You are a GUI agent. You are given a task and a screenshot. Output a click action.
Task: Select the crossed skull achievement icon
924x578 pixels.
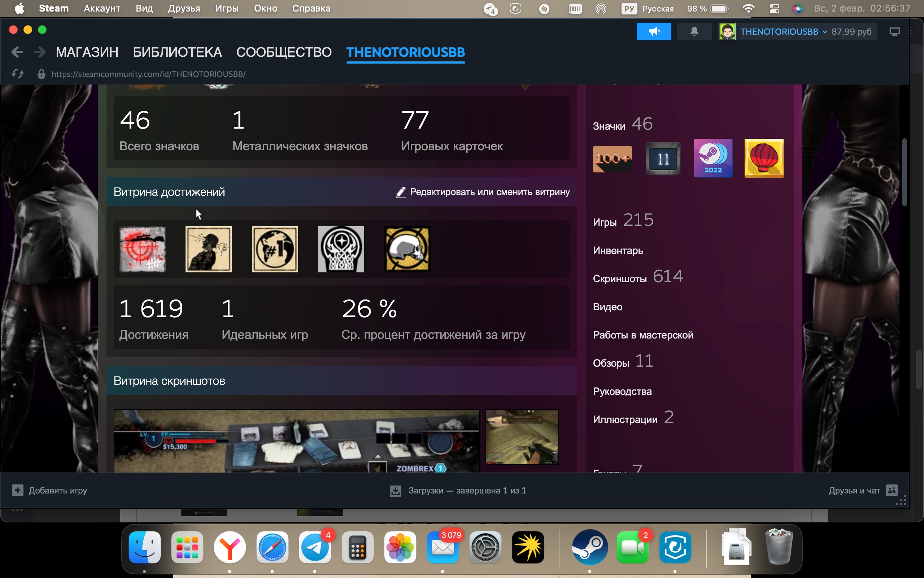click(x=407, y=249)
